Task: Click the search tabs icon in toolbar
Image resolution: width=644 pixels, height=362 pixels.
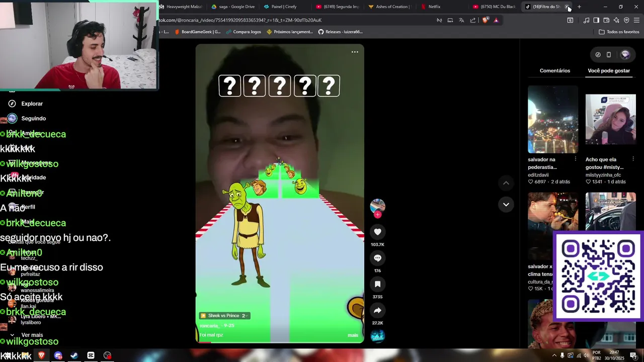Action: 570,20
